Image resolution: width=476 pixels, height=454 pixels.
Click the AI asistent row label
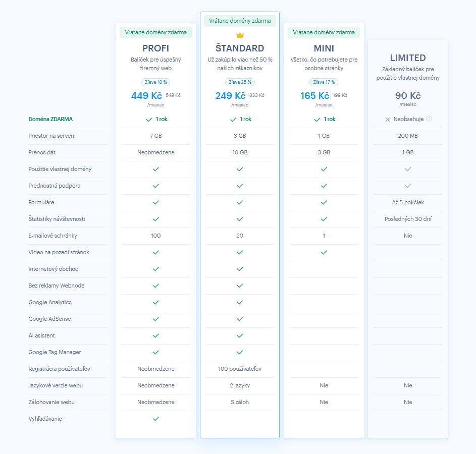click(41, 335)
